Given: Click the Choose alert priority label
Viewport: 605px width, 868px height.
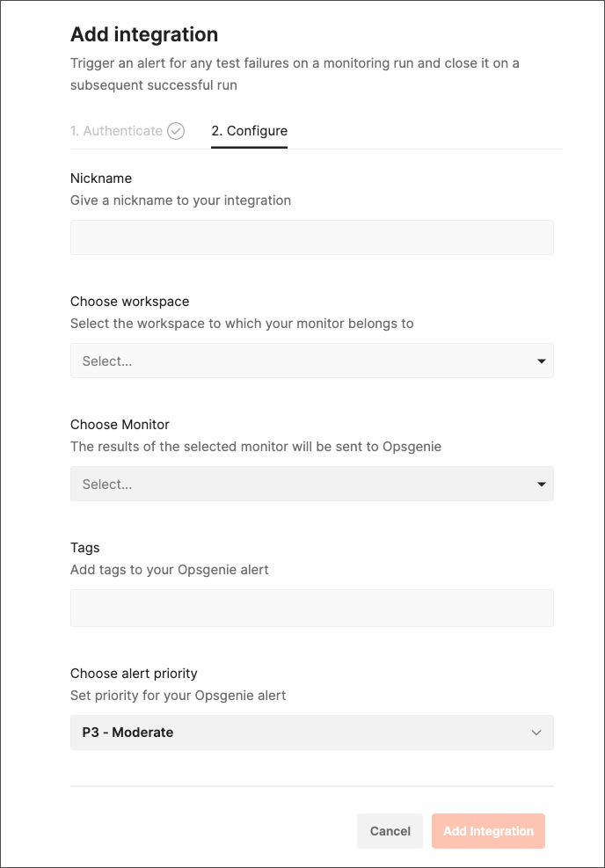Looking at the screenshot, I should (x=134, y=674).
